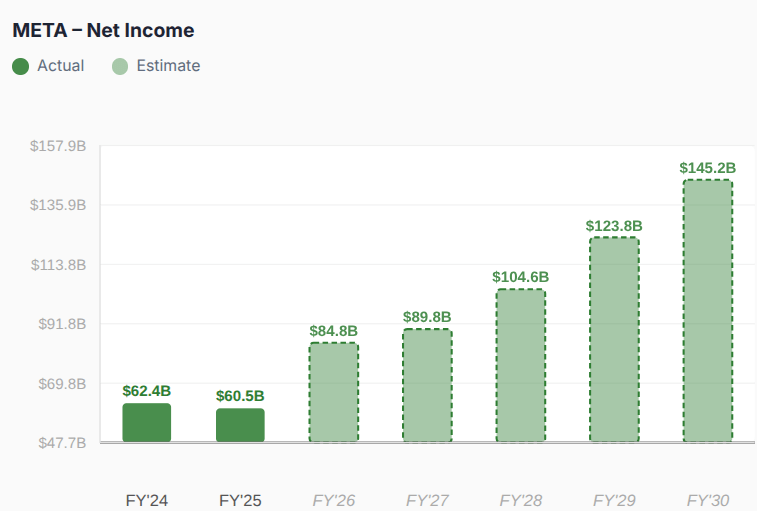
Task: Select the FY'29 estimate bar
Action: point(614,340)
